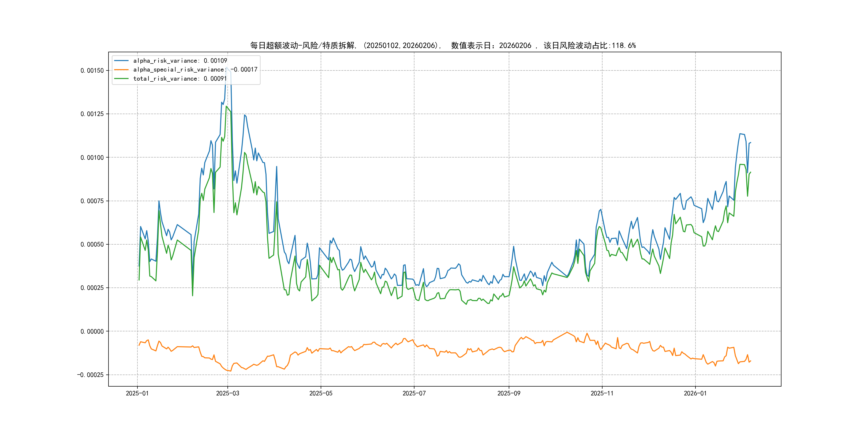Screen dimensions: 868x434
Task: Click the 0.00000 y-axis tick label
Action: [92, 332]
